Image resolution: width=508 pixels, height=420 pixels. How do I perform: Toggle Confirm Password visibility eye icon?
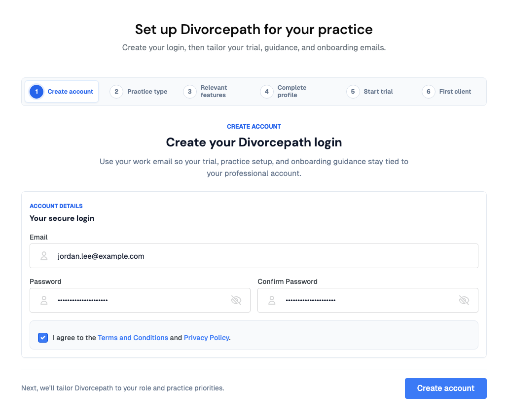click(464, 300)
